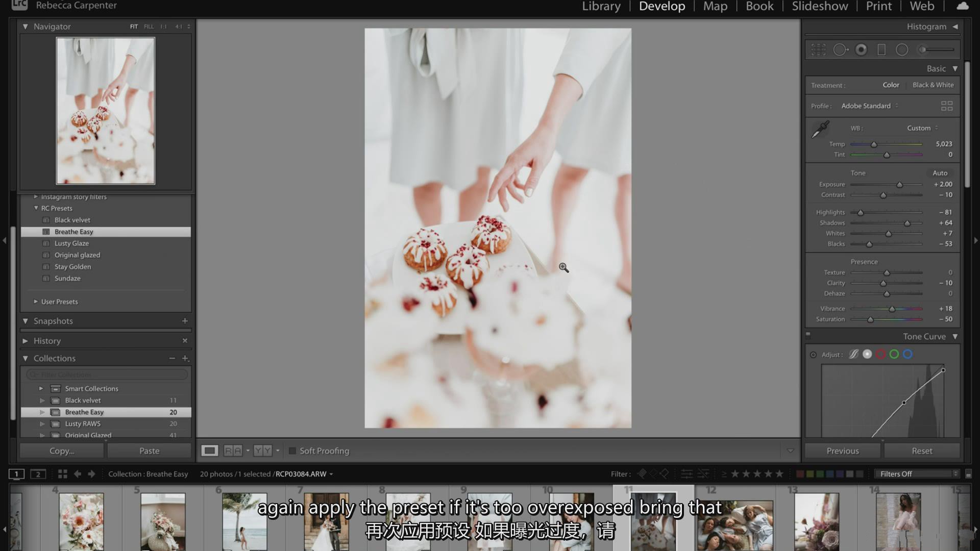
Task: Open the Adobe Standard profile dropdown
Action: 870,106
